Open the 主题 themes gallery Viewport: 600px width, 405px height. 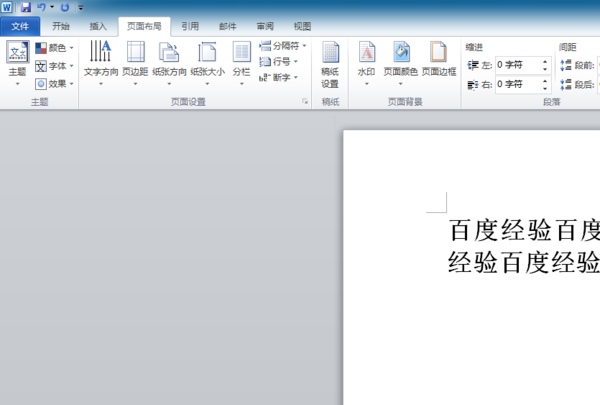(x=18, y=63)
